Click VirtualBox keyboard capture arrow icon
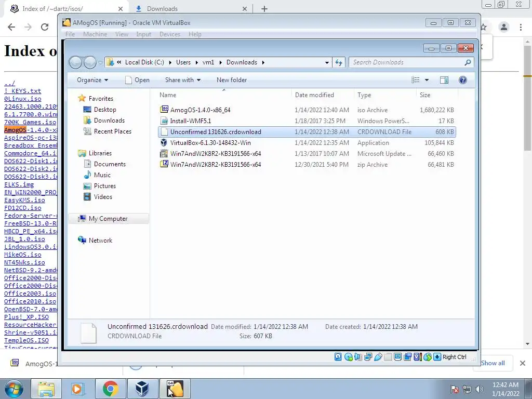Viewport: 532px width, 399px height. [437, 356]
